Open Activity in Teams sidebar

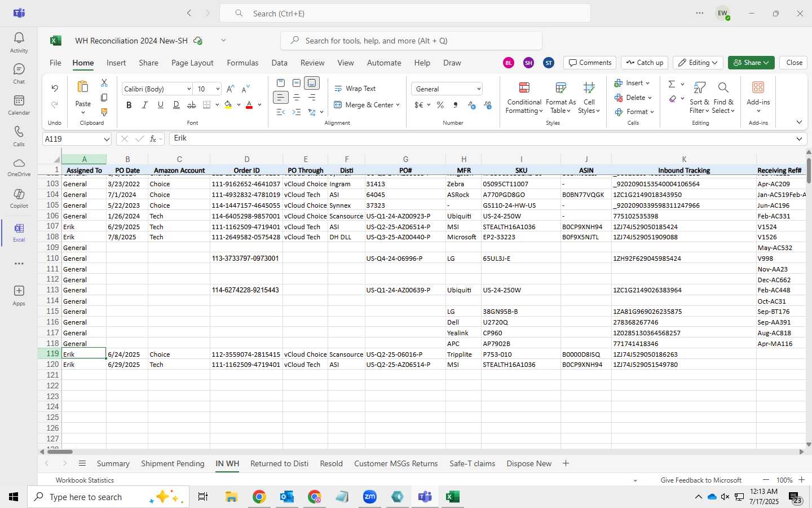[19, 42]
